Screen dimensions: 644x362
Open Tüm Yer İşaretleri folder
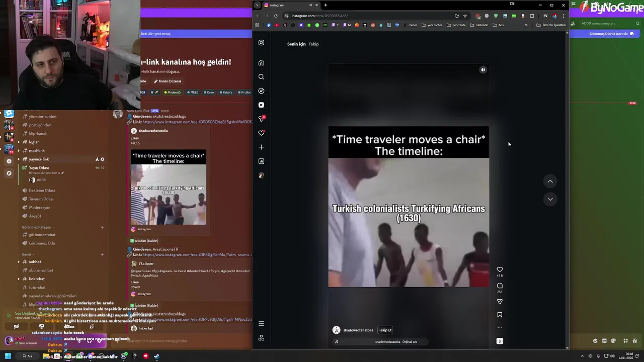pos(551,25)
